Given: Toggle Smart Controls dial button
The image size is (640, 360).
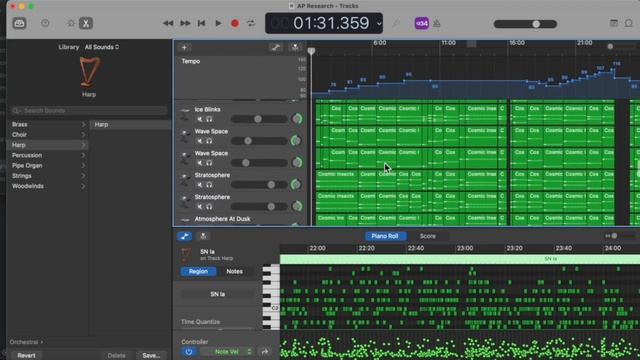Looking at the screenshot, I should 71,23.
